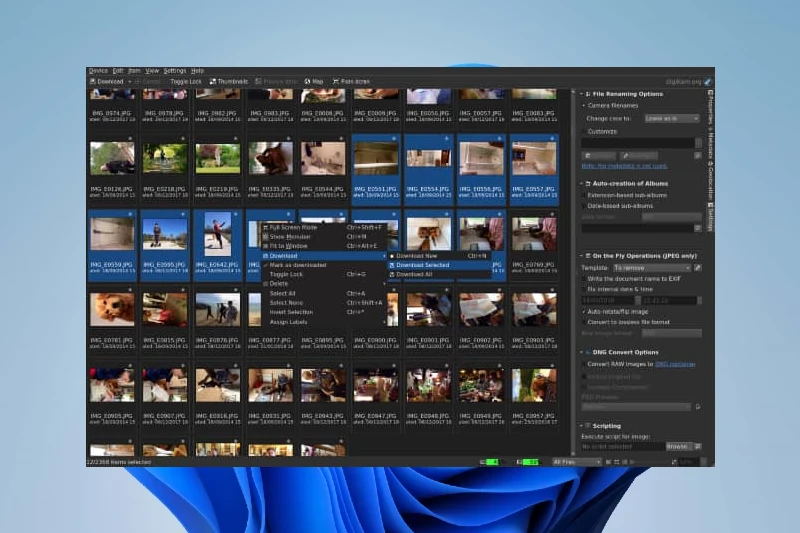Choose Select None in the context menu
800x533 pixels.
tap(323, 303)
